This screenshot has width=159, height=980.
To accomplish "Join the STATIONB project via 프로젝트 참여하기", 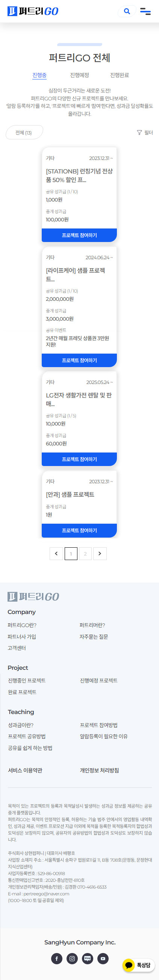I will 79,235.
